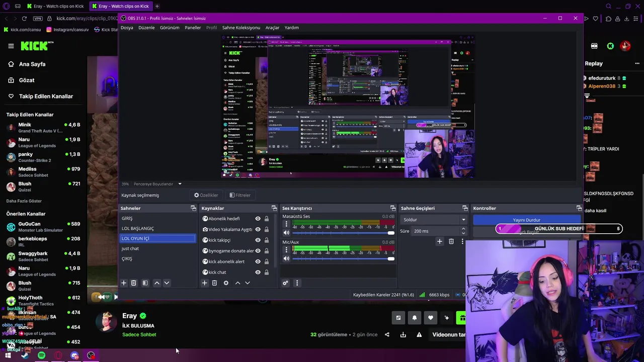
Task: Delete the selected scene with trash icon
Action: click(134, 283)
